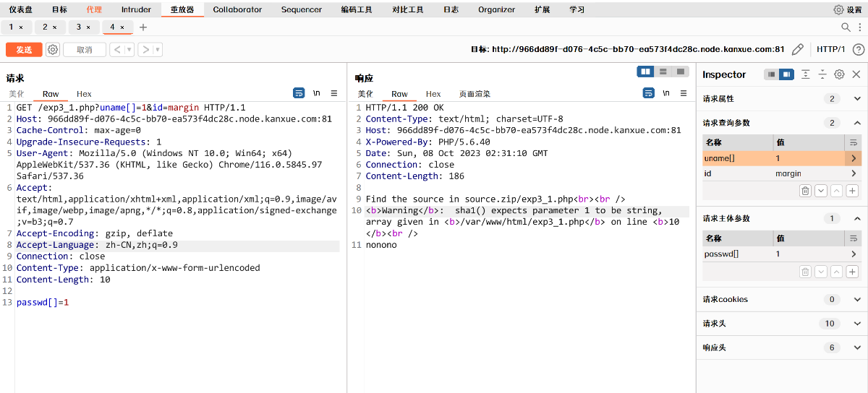Select the HTTP/1 protocol button

coord(831,50)
